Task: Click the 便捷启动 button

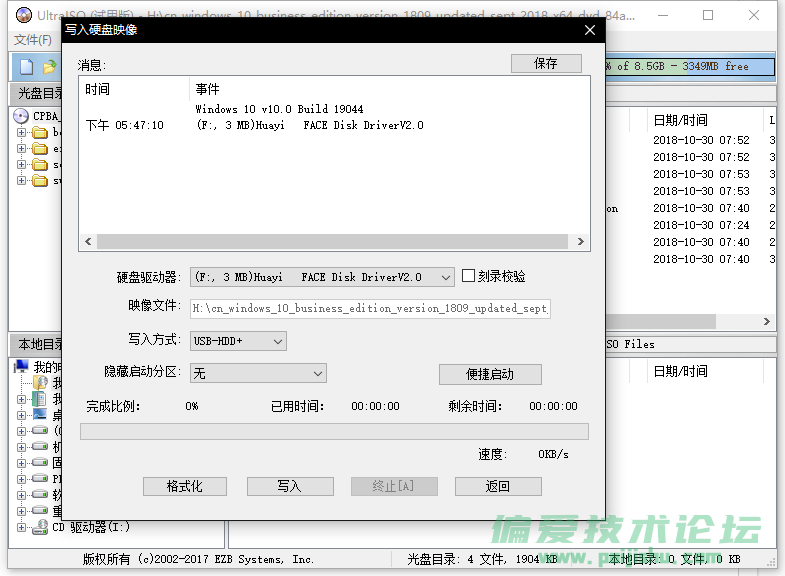Action: [x=490, y=374]
